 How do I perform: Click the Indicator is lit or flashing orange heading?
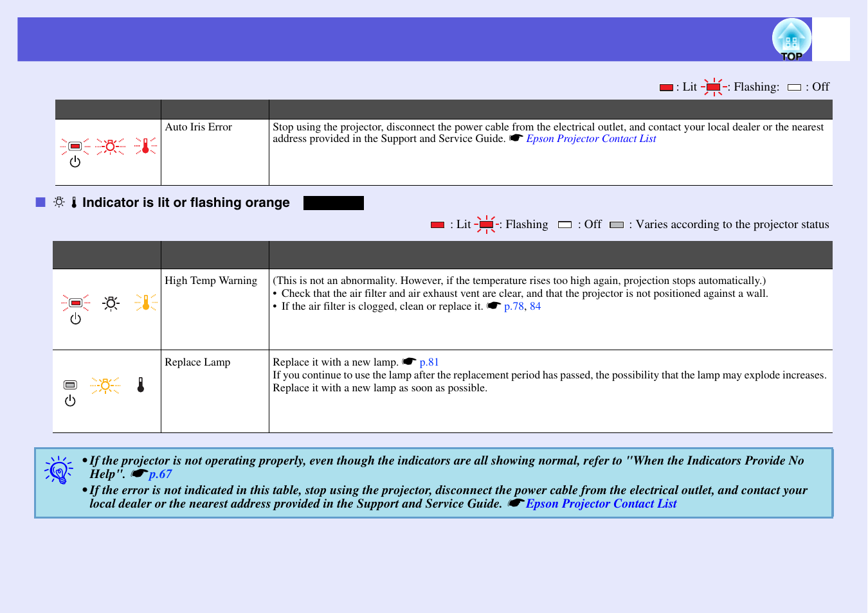tap(186, 203)
